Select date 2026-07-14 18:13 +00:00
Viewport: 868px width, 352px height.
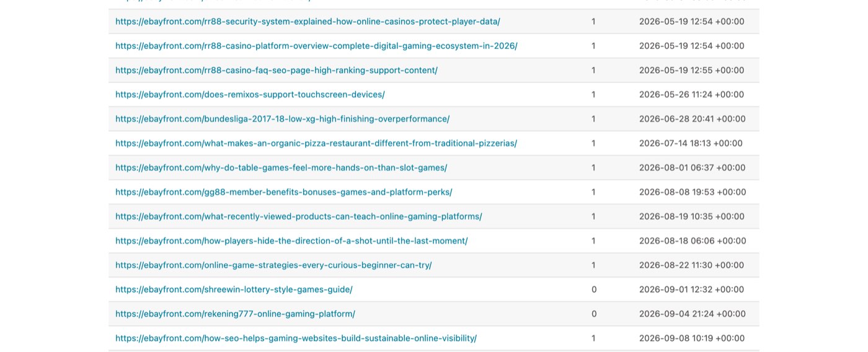[x=691, y=143]
